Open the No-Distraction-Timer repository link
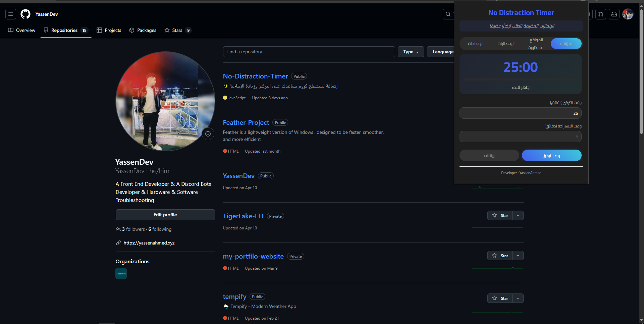Image resolution: width=644 pixels, height=324 pixels. [x=255, y=76]
